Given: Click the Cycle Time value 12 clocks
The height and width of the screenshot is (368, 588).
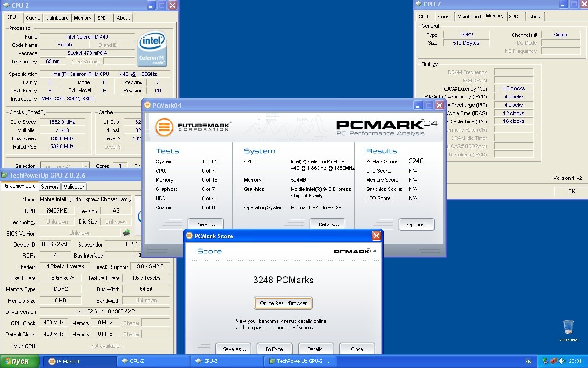Looking at the screenshot, I should [514, 113].
